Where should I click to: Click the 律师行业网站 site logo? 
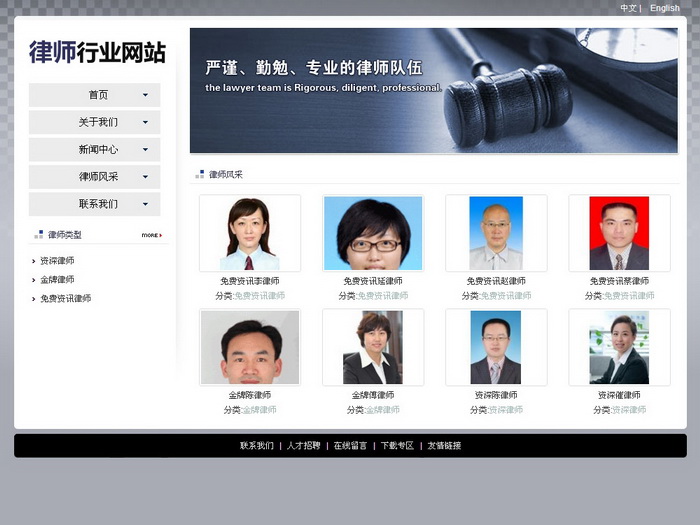(97, 52)
